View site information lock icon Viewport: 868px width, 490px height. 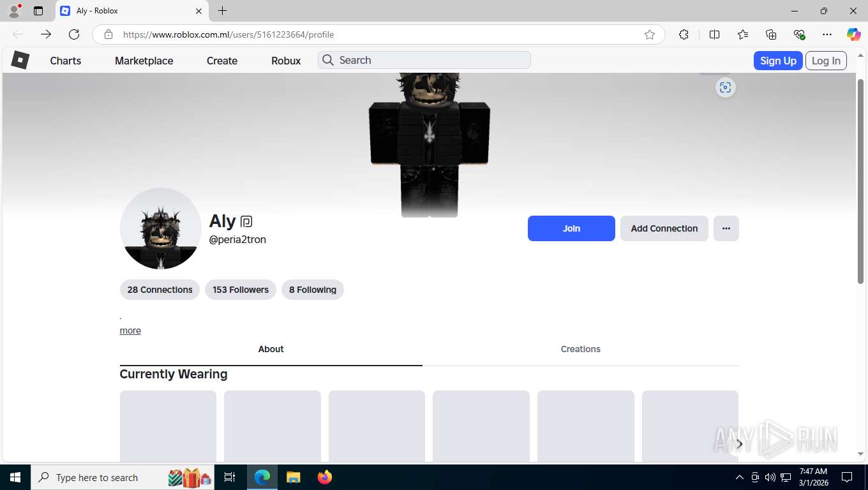[x=108, y=34]
